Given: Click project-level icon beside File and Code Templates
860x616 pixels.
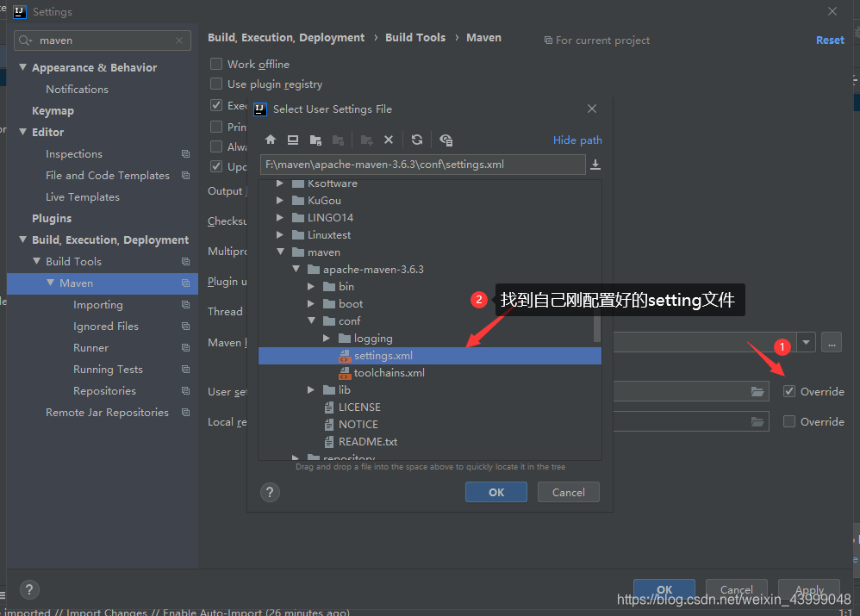Looking at the screenshot, I should [185, 176].
